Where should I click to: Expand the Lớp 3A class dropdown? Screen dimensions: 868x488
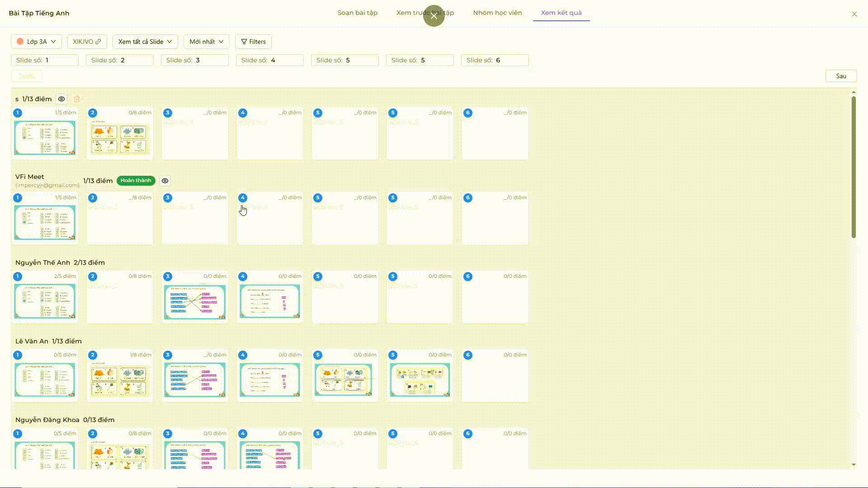[37, 42]
